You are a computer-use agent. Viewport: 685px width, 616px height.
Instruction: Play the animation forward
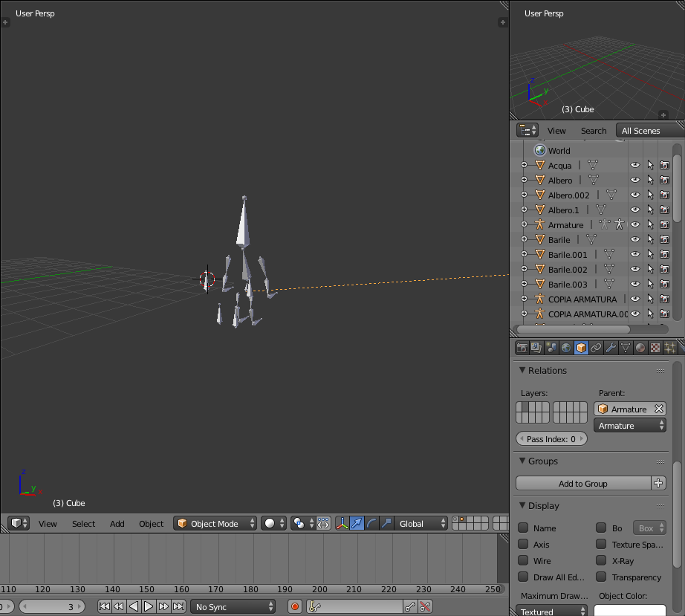149,606
